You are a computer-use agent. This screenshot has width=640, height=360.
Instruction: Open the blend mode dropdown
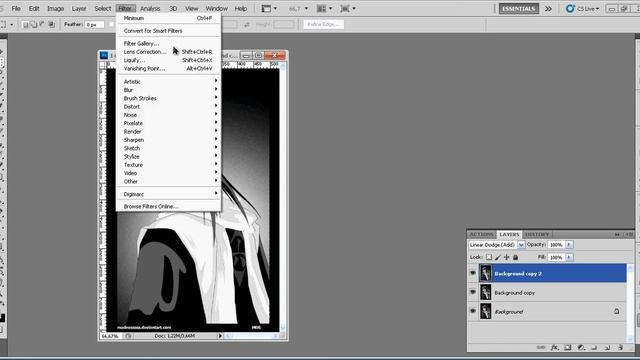click(521, 245)
